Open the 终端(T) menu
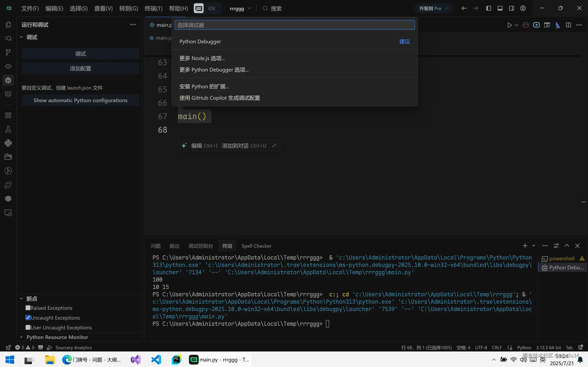The width and height of the screenshot is (588, 367). 153,8
